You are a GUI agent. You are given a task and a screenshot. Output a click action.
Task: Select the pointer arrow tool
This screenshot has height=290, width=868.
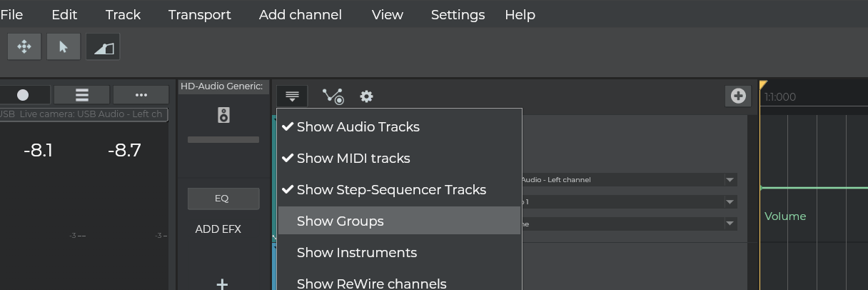coord(64,47)
